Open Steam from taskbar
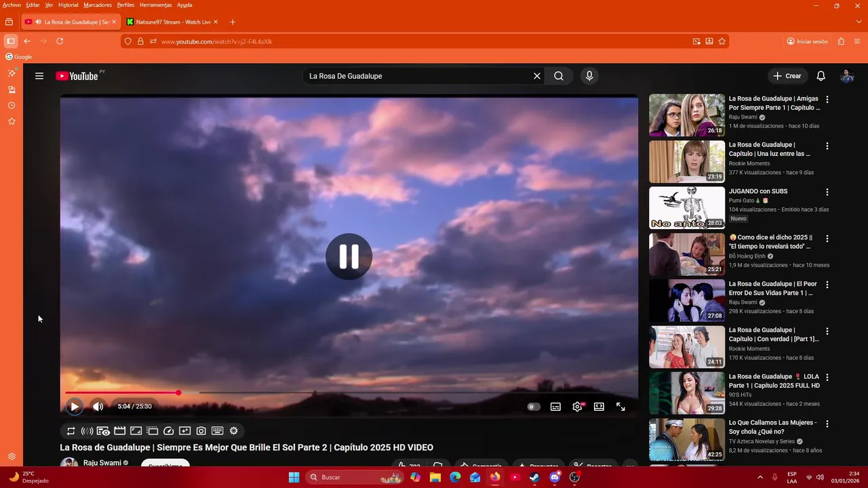The width and height of the screenshot is (868, 488). tap(534, 477)
